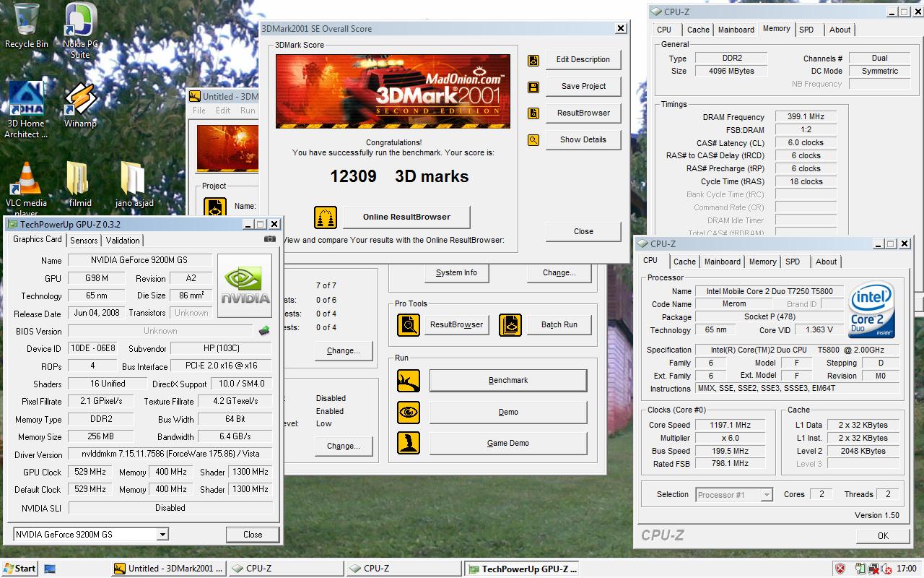Click the DRAM Frequency value 399.1 MHz
Image resolution: width=924 pixels, height=578 pixels.
click(x=806, y=117)
